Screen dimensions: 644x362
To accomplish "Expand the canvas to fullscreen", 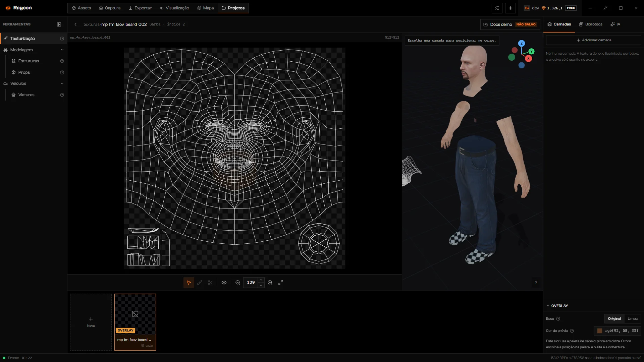I will click(281, 283).
